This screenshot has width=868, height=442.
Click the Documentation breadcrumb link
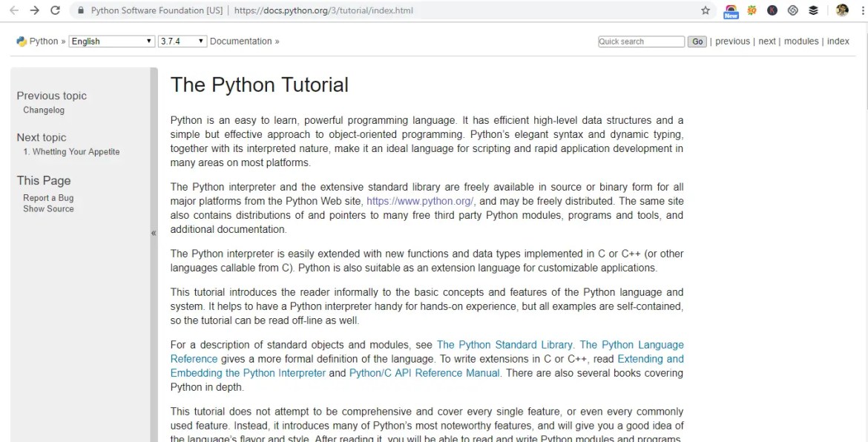tap(241, 42)
